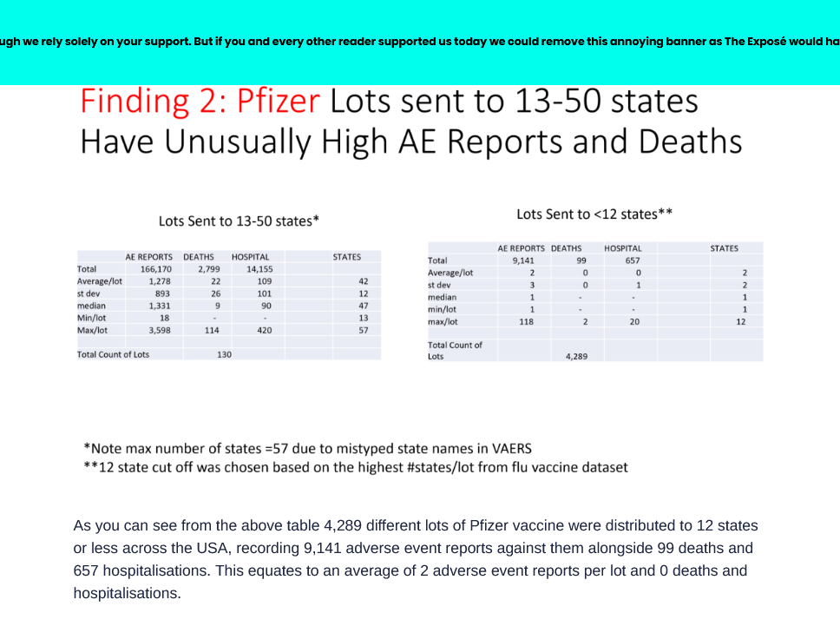Click the cyan donation banner text

[x=420, y=42]
